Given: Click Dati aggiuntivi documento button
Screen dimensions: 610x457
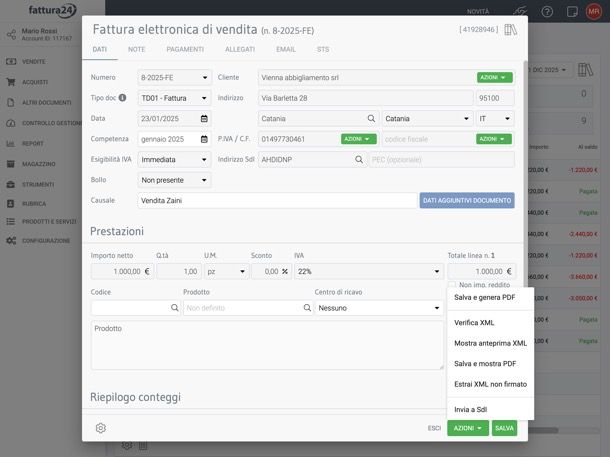Looking at the screenshot, I should 467,200.
